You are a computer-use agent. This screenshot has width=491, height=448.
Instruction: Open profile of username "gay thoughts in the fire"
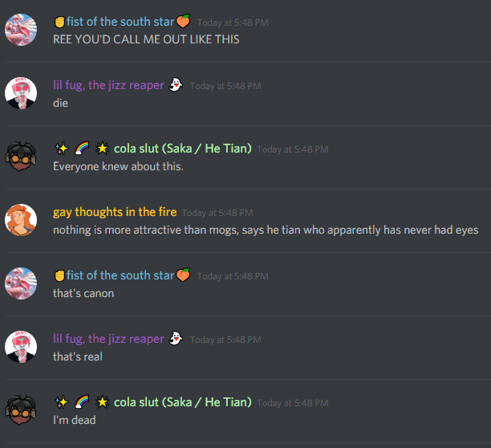[115, 212]
